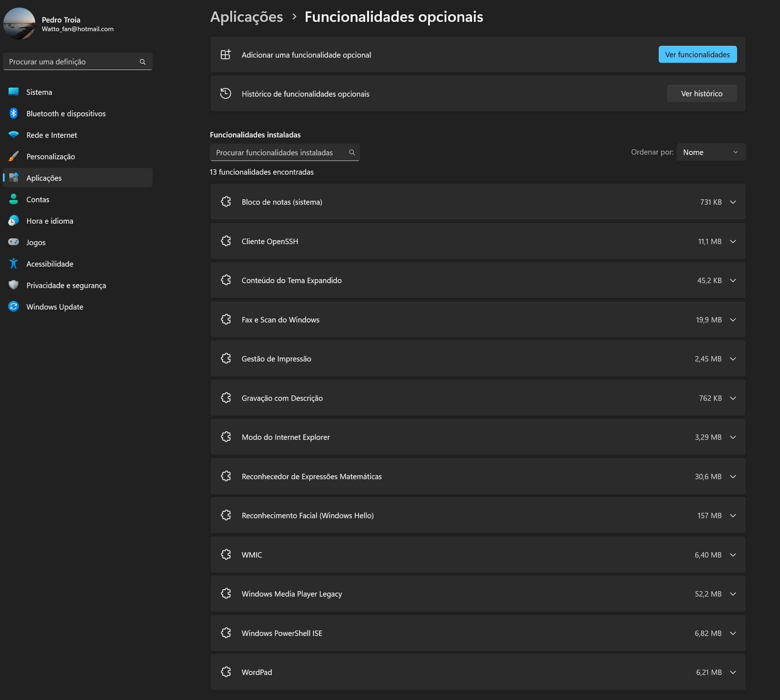Viewport: 780px width, 700px height.
Task: Click the Personalização paintbrush icon
Action: 14,156
